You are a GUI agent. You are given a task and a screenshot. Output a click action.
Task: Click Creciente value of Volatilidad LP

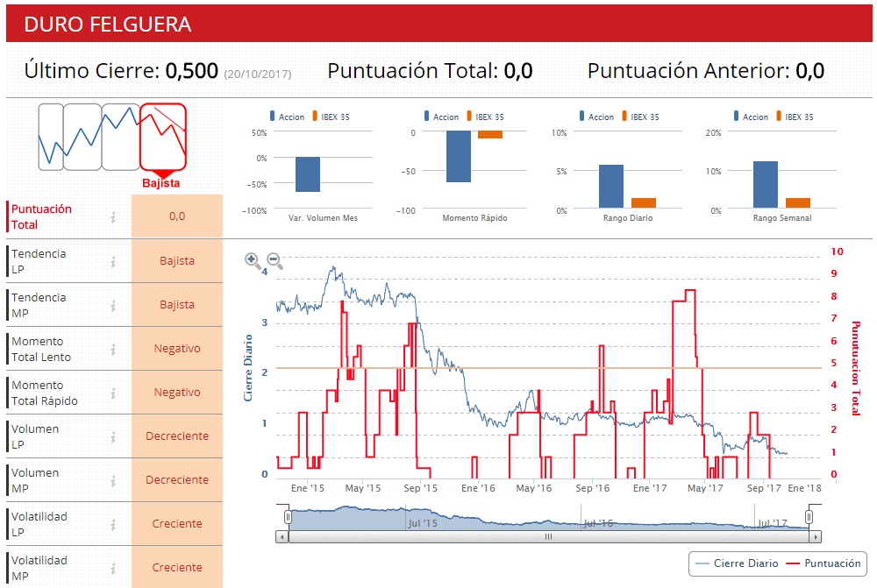[177, 524]
